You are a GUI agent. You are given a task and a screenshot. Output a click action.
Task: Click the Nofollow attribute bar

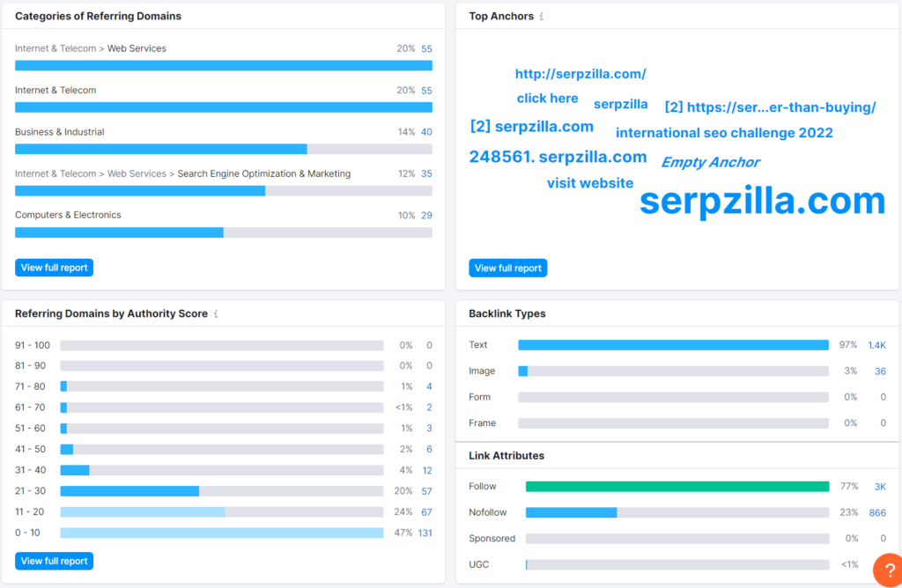pyautogui.click(x=677, y=512)
